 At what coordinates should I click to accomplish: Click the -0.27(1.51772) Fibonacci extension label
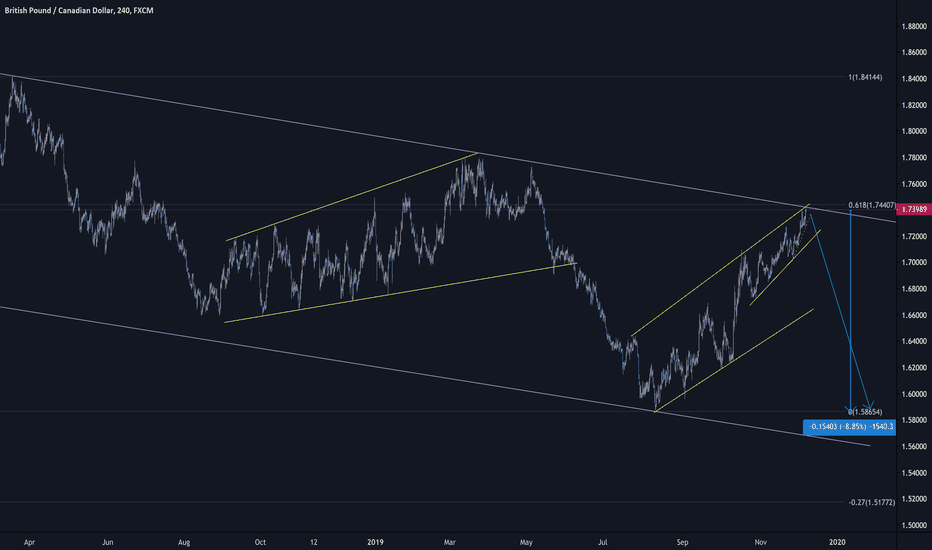pos(870,502)
